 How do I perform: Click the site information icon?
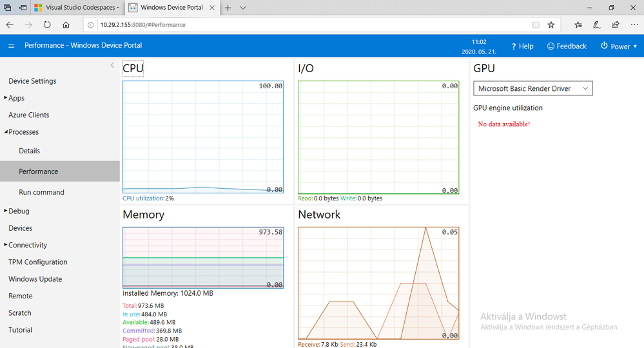pyautogui.click(x=90, y=25)
